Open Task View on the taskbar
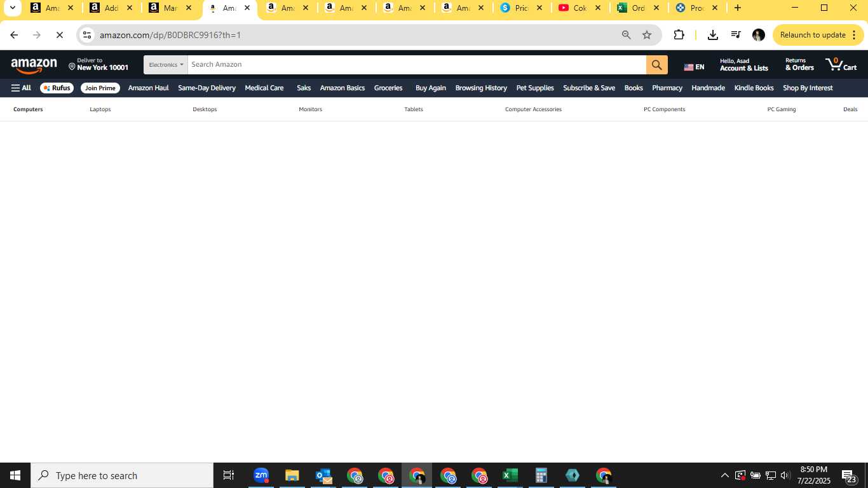 (x=229, y=475)
